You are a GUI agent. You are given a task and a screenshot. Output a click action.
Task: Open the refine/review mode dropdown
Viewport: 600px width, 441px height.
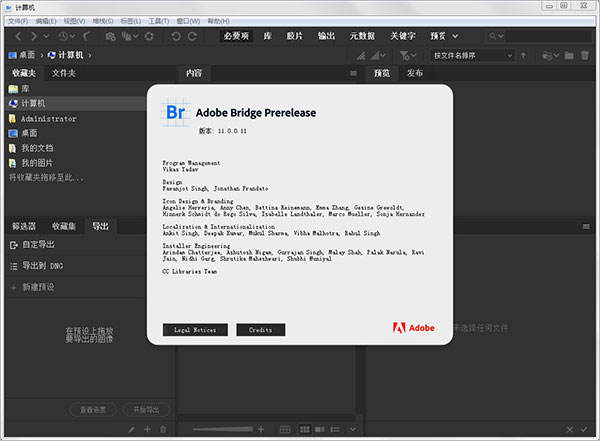[x=130, y=36]
